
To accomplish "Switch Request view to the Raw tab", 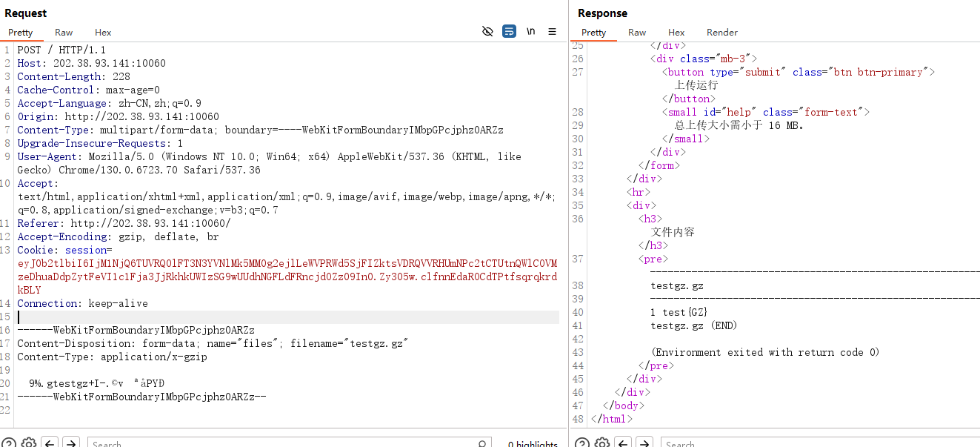I will click(64, 33).
